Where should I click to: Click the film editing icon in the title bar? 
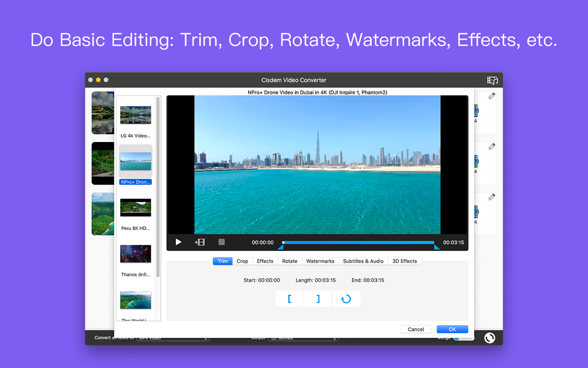[x=492, y=80]
